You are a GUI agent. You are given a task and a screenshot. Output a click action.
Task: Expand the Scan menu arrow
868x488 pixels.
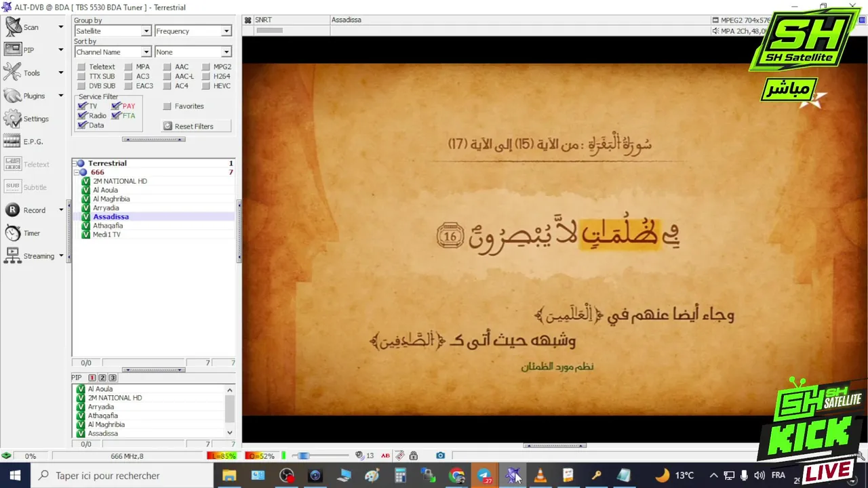pyautogui.click(x=60, y=27)
